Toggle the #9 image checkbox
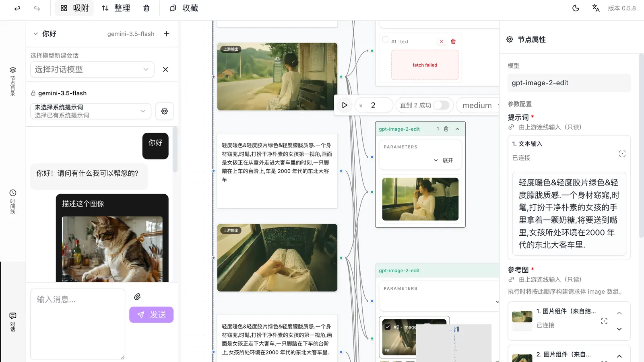This screenshot has width=644, height=362. click(387, 327)
